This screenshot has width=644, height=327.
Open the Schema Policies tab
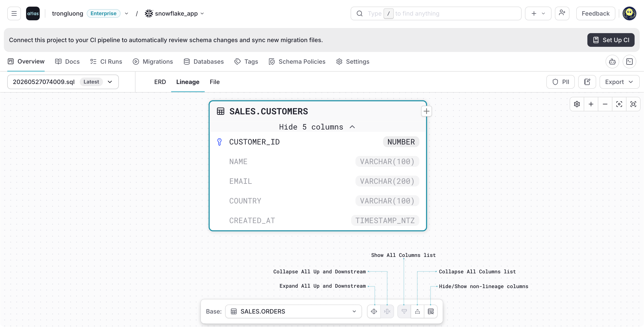point(297,62)
